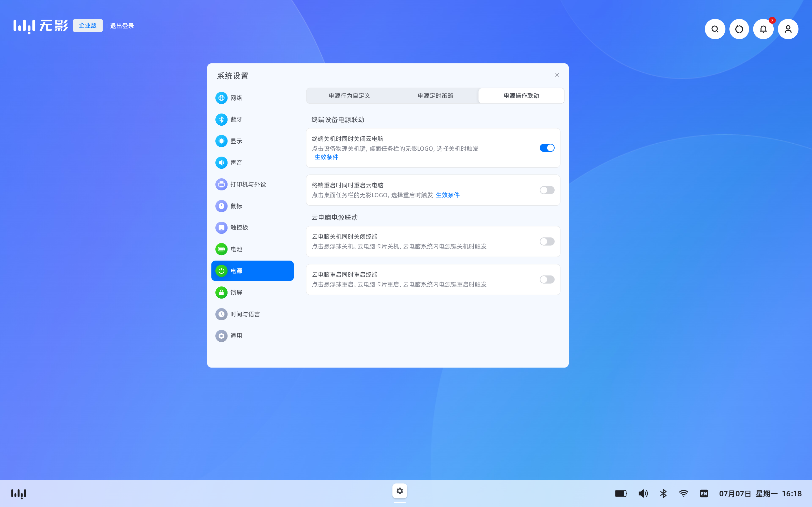Select the Bluetooth (蓝牙) sidebar item

point(236,119)
